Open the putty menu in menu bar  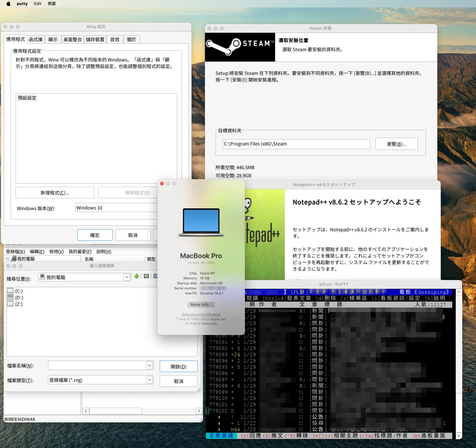(22, 4)
